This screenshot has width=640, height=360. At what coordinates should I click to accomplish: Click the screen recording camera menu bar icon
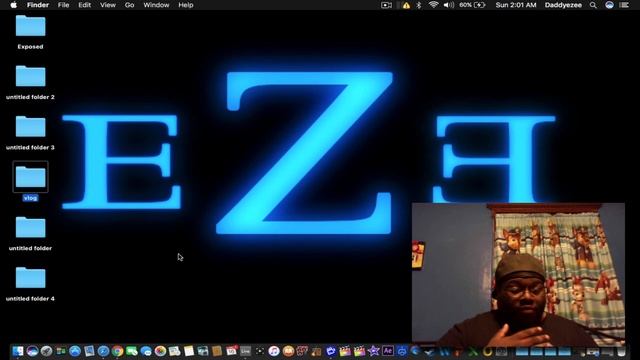(386, 5)
